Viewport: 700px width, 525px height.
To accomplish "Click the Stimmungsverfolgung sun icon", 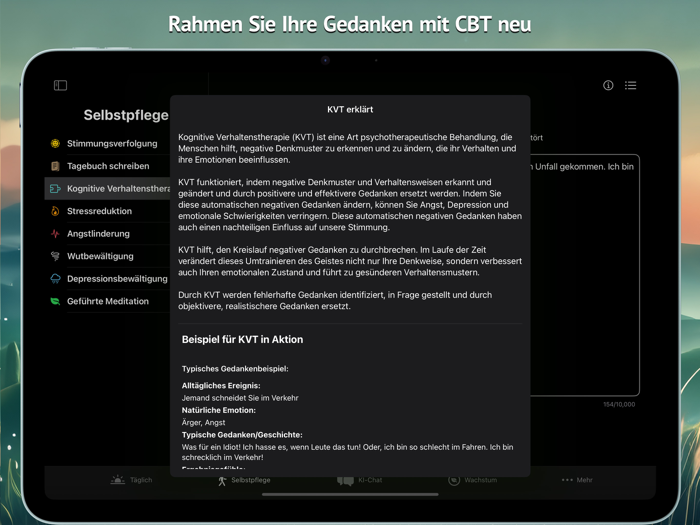I will [x=55, y=143].
